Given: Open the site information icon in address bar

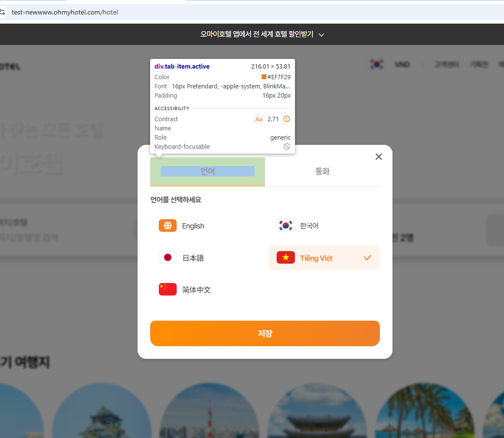Looking at the screenshot, I should [2, 12].
